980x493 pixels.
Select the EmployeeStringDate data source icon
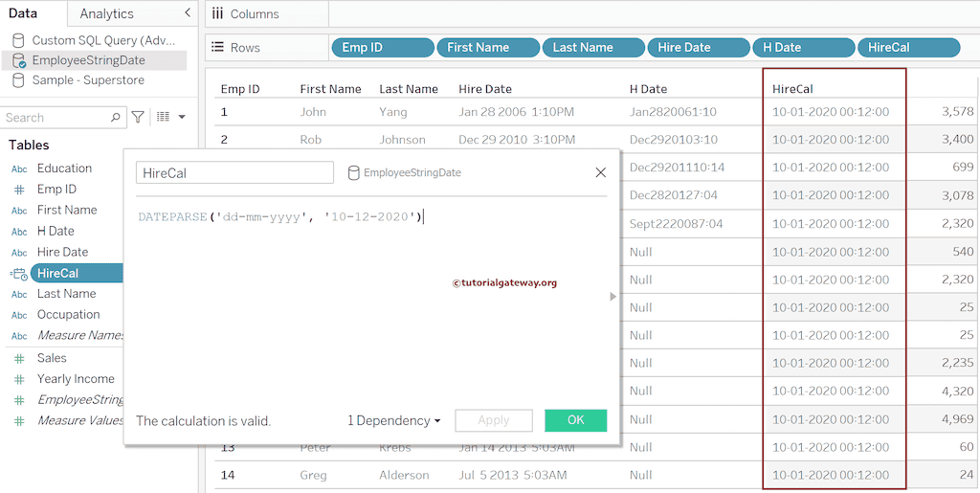tap(19, 60)
